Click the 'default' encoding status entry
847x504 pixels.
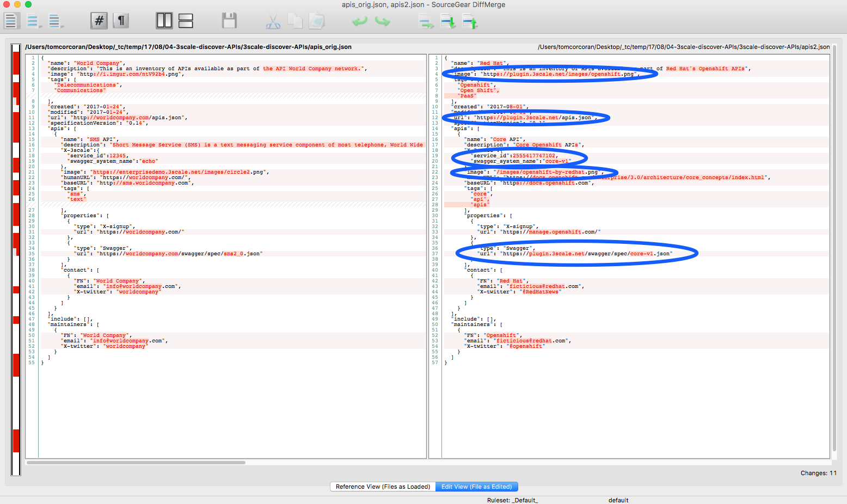coord(618,500)
